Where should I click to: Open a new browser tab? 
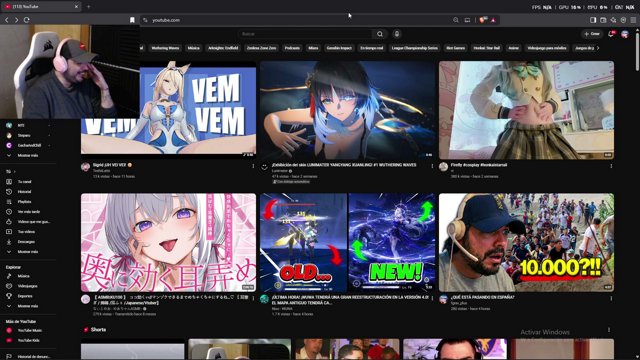(x=89, y=7)
